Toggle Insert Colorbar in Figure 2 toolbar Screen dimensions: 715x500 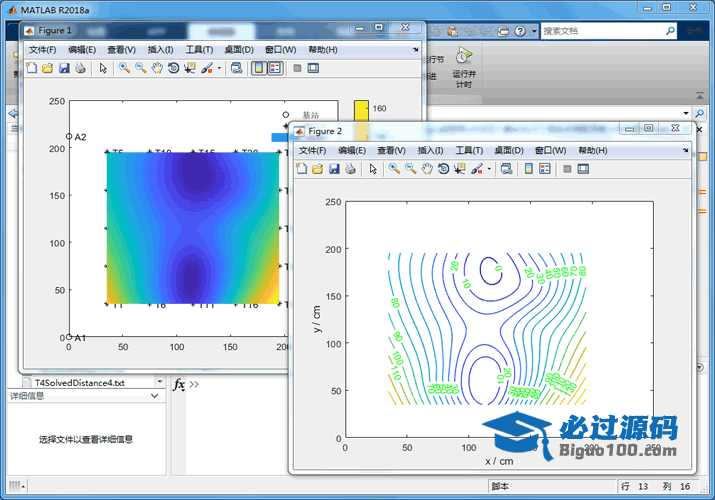pyautogui.click(x=528, y=169)
